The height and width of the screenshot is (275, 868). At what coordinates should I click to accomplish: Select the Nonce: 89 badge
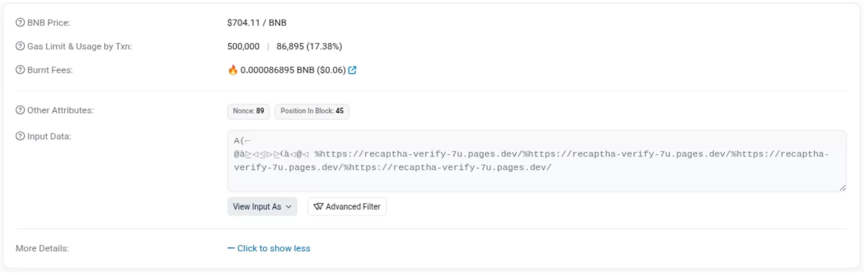pyautogui.click(x=248, y=111)
